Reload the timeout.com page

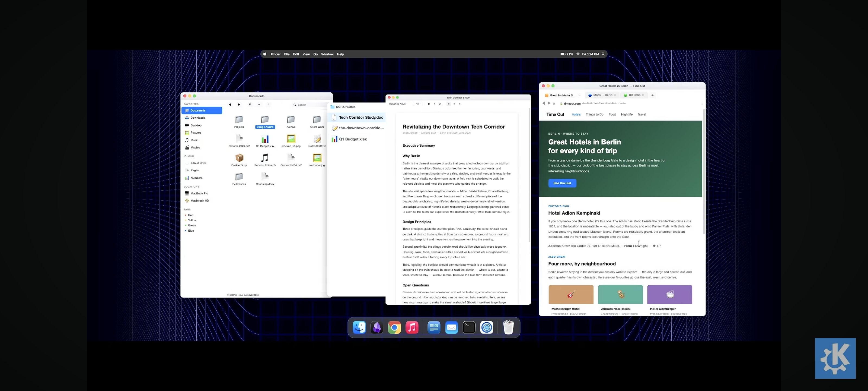tap(554, 103)
